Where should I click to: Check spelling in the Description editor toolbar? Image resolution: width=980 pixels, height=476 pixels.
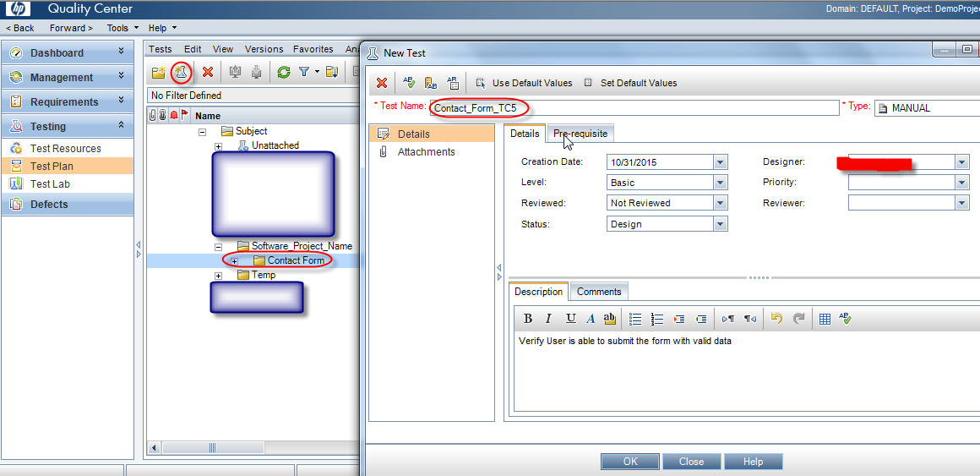846,319
